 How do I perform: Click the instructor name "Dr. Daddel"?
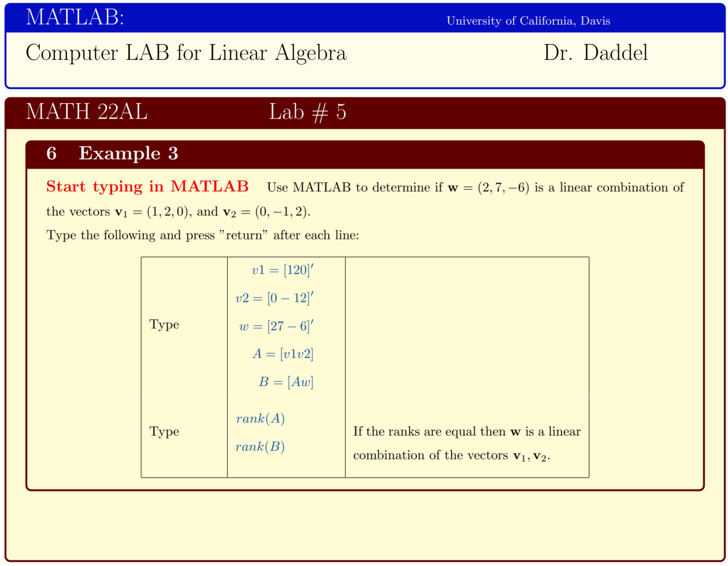coord(595,53)
